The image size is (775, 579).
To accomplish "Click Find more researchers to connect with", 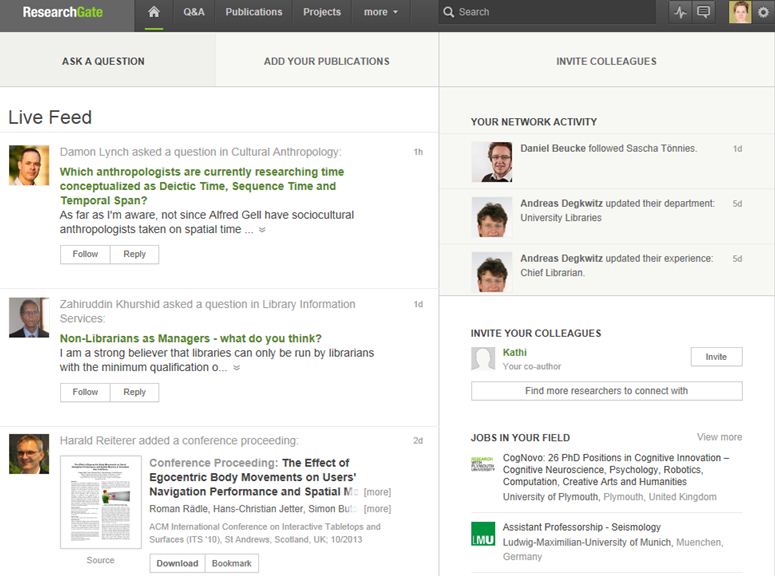I will pos(606,391).
